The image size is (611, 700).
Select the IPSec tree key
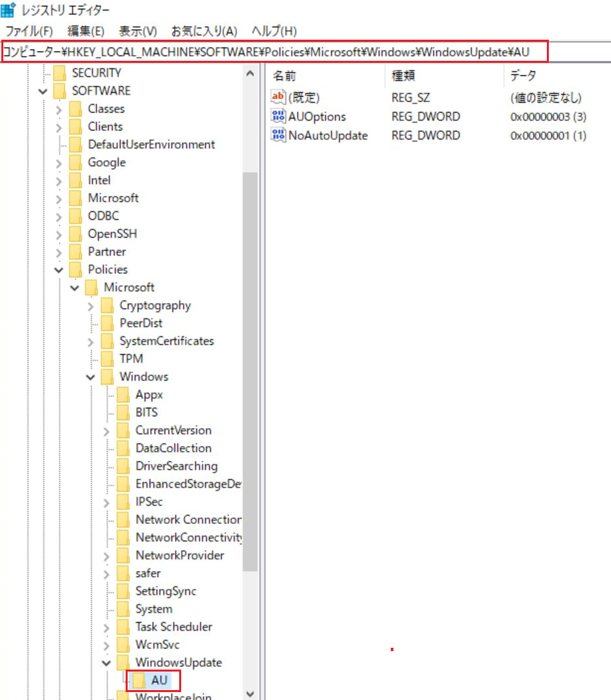point(149,502)
